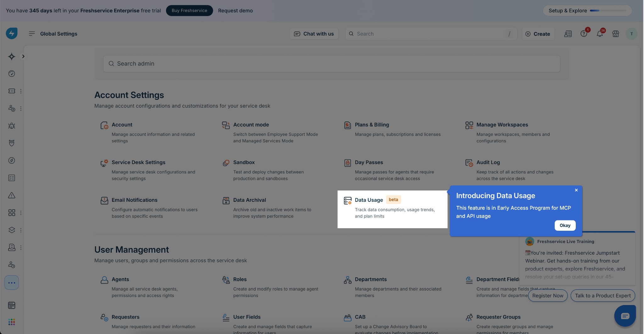This screenshot has width=644, height=334.
Task: Open the marketplace store icon
Action: pyautogui.click(x=616, y=34)
